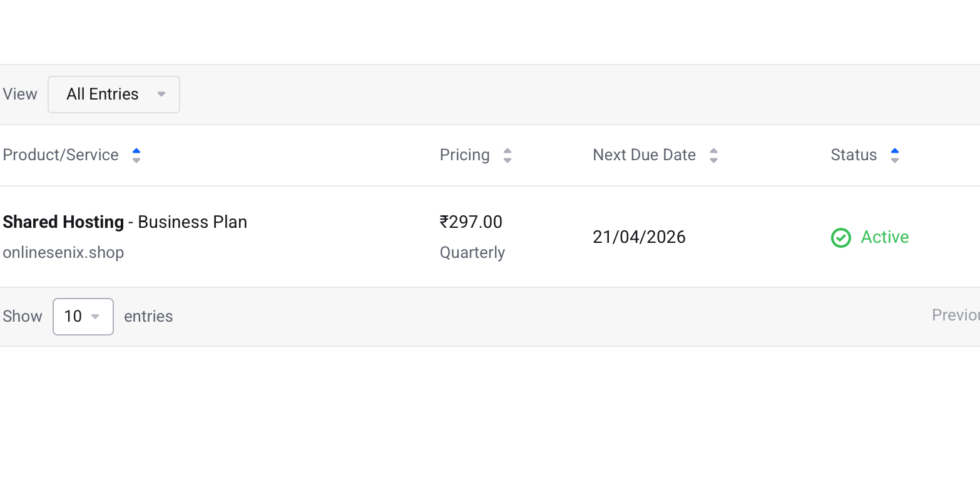Click the Next Due Date sort arrows
980x502 pixels.
click(713, 155)
